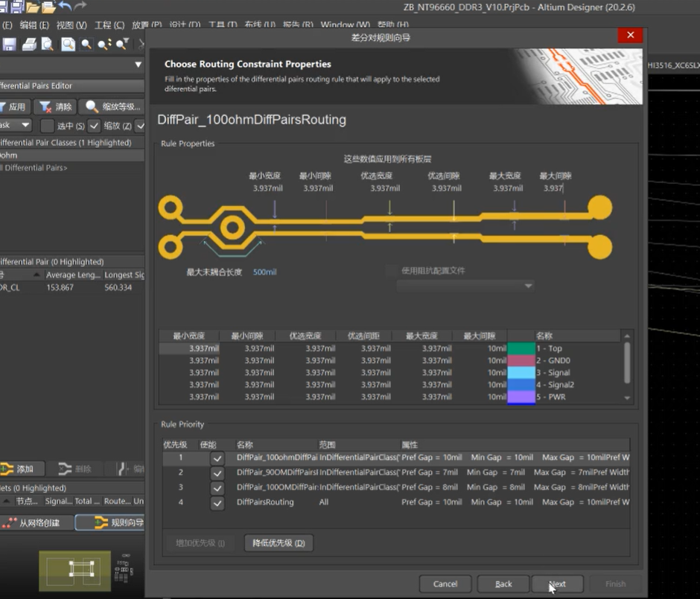Image resolution: width=700 pixels, height=599 pixels.
Task: Click the 最大间隙 value field being edited
Action: pos(553,188)
